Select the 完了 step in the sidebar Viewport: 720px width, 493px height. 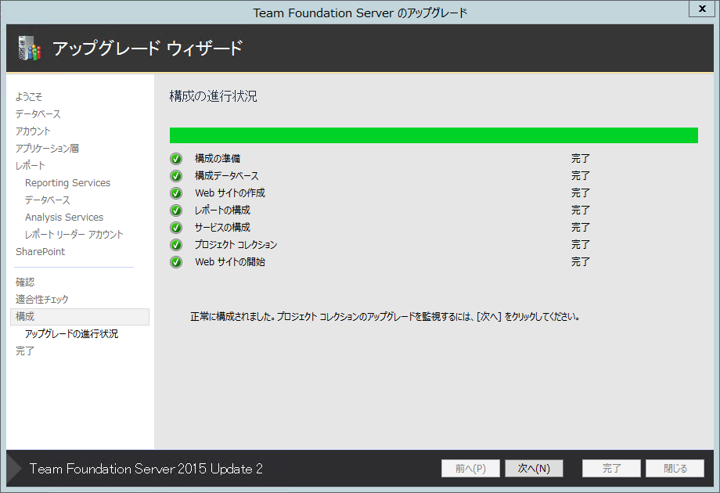tap(25, 351)
